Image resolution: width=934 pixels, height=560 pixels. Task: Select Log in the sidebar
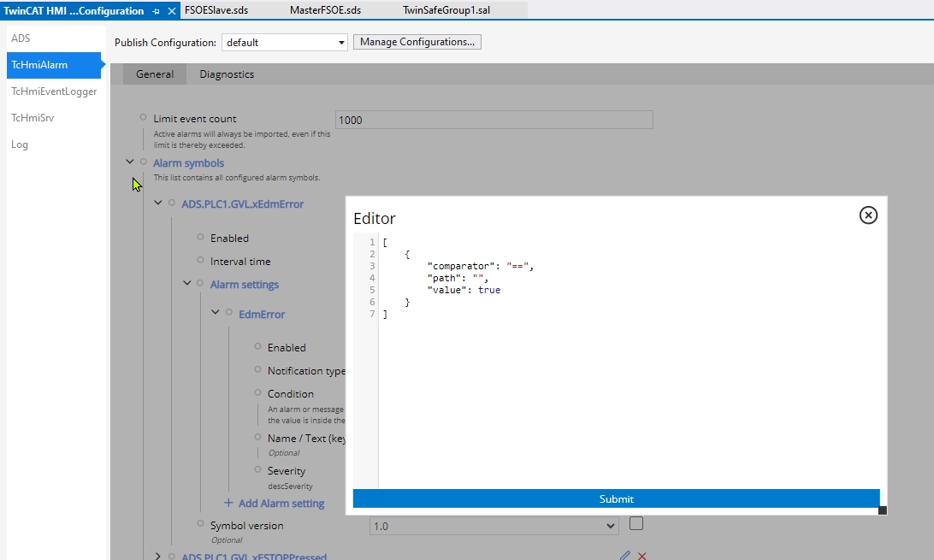coord(20,144)
